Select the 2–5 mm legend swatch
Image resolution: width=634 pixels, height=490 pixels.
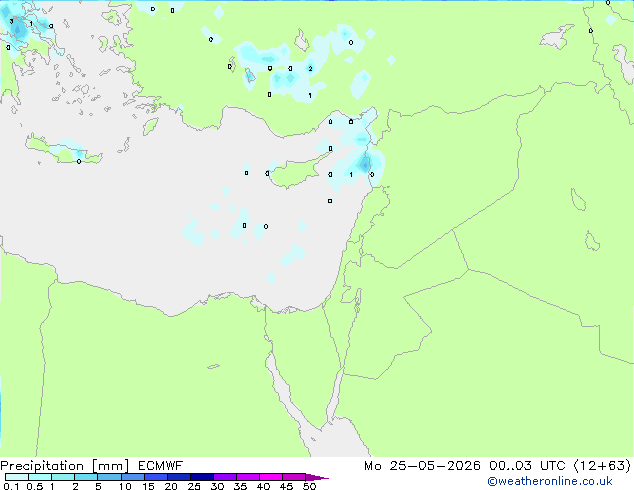(86, 477)
